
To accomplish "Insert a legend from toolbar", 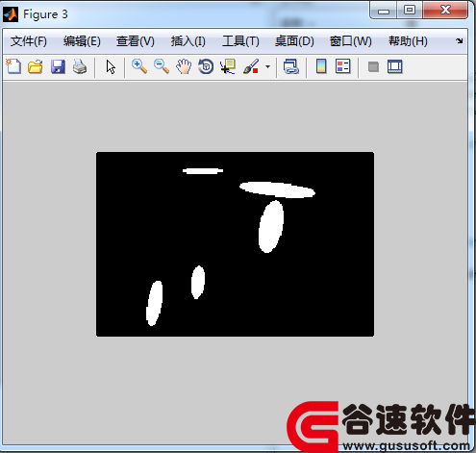I will click(342, 66).
